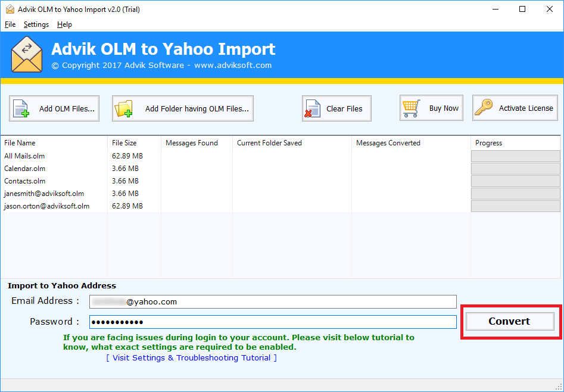The image size is (564, 392).
Task: Click the Add OLM Files... button label
Action: [x=67, y=108]
